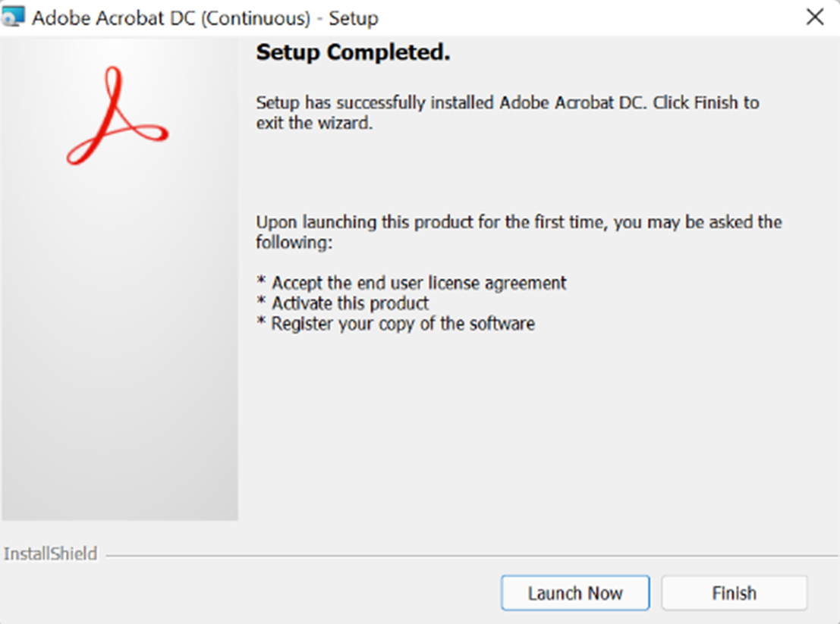Click the "Upon launching this product" paragraph
840x624 pixels.
[518, 223]
